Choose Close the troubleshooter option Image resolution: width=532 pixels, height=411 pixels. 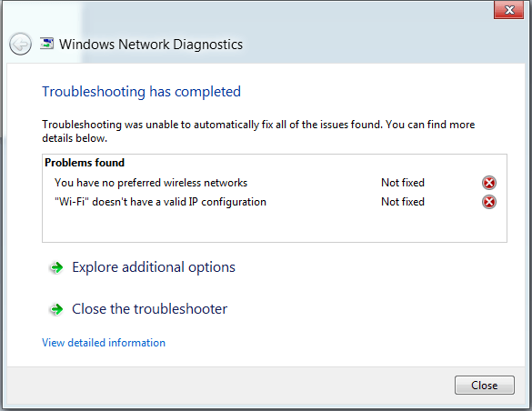pos(150,309)
